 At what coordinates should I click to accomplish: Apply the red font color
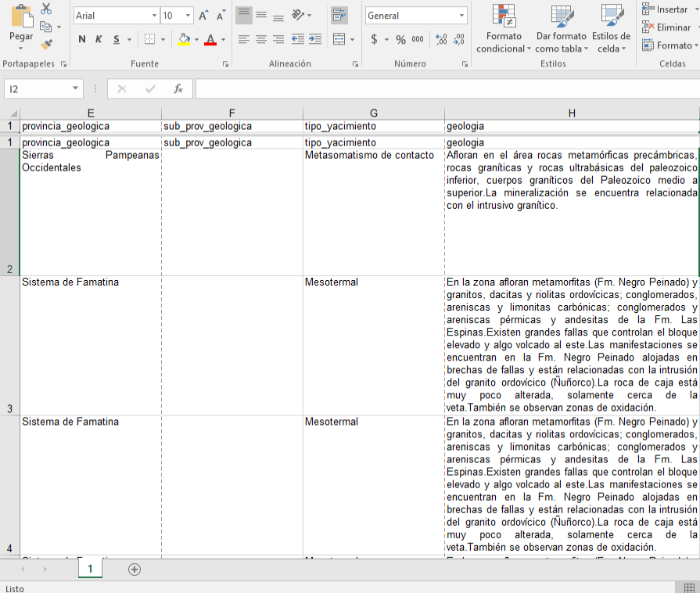(x=210, y=39)
